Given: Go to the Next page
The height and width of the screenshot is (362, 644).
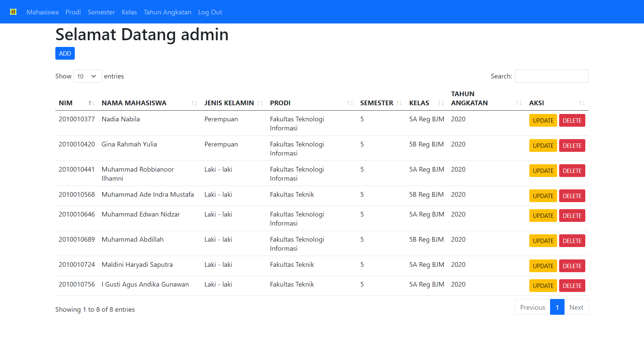Looking at the screenshot, I should tap(576, 307).
